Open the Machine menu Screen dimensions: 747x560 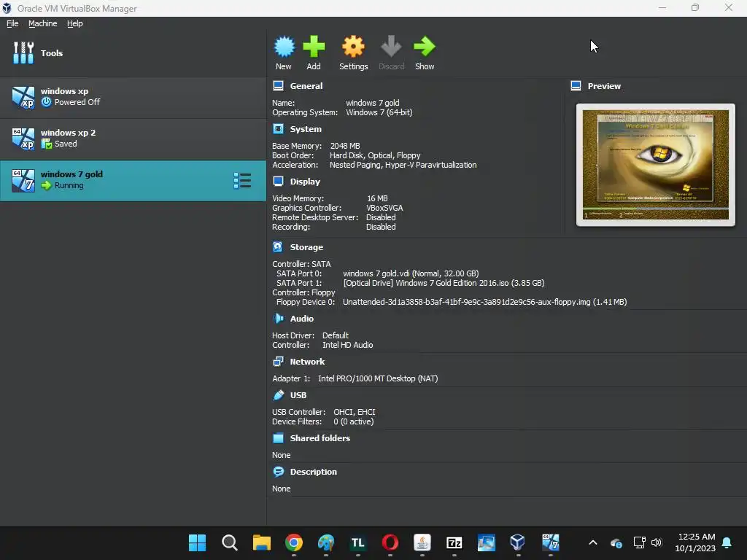[x=42, y=23]
